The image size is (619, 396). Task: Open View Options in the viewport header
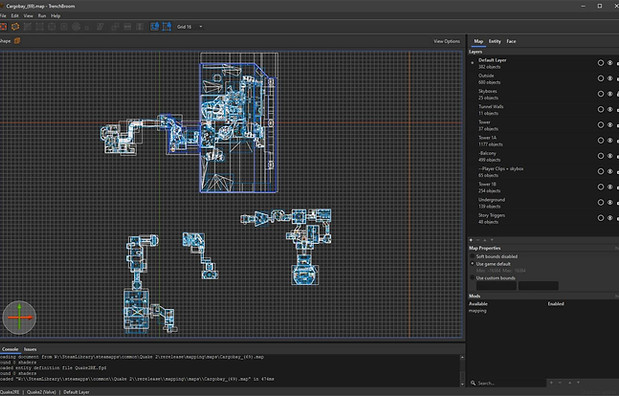click(x=446, y=41)
